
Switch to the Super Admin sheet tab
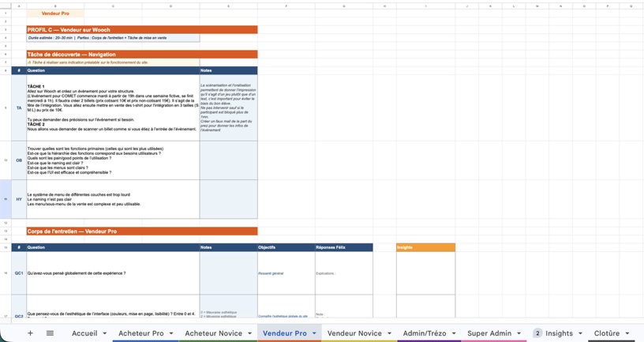(x=489, y=333)
